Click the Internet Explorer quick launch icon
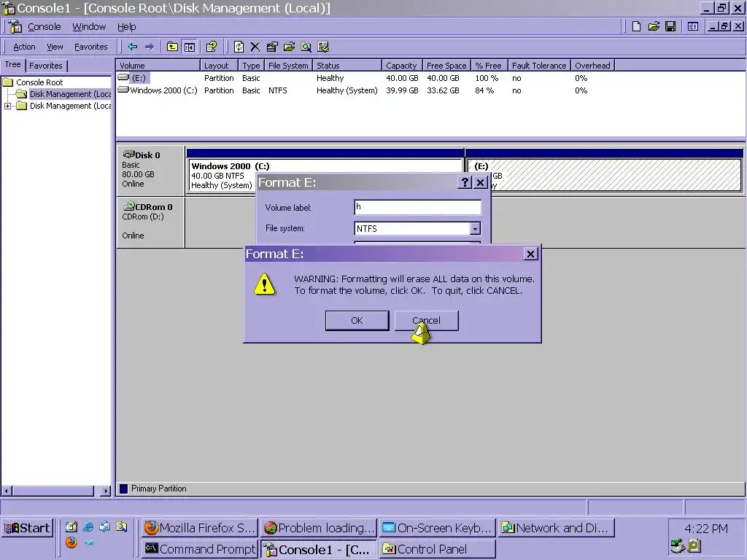Screen dimensions: 747x560 click(x=88, y=526)
